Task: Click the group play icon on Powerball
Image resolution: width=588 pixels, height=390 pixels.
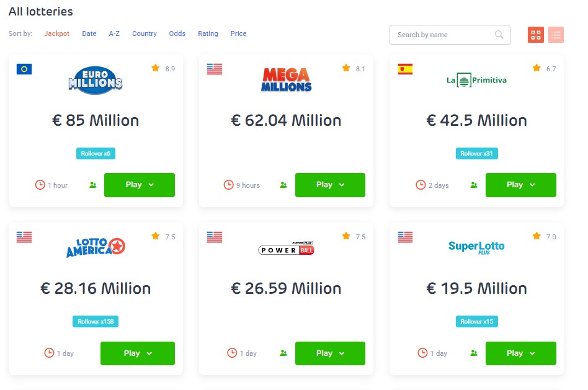Action: coord(283,353)
